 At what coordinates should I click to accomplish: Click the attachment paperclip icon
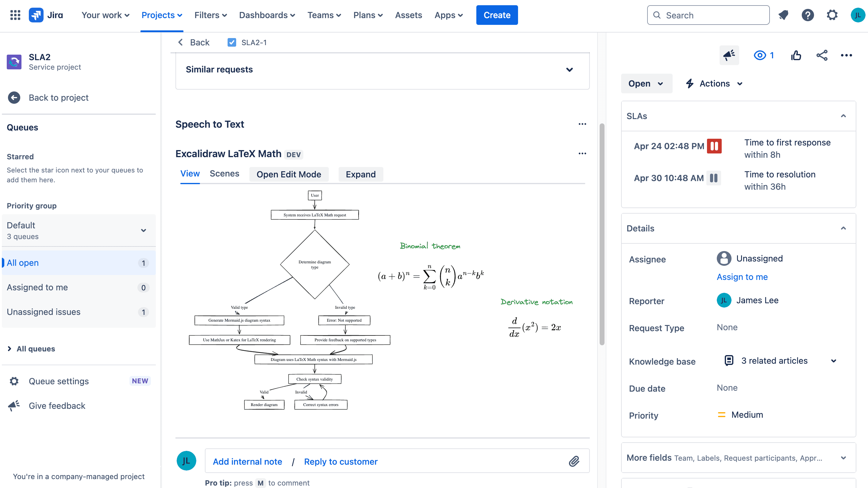click(574, 461)
